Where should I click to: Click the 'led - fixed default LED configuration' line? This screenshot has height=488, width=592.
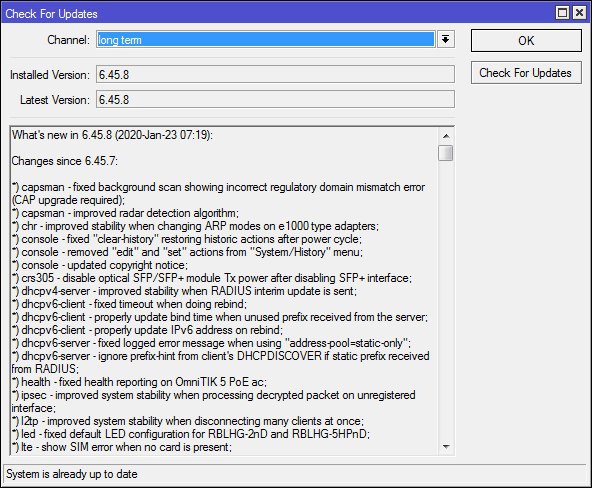click(191, 434)
